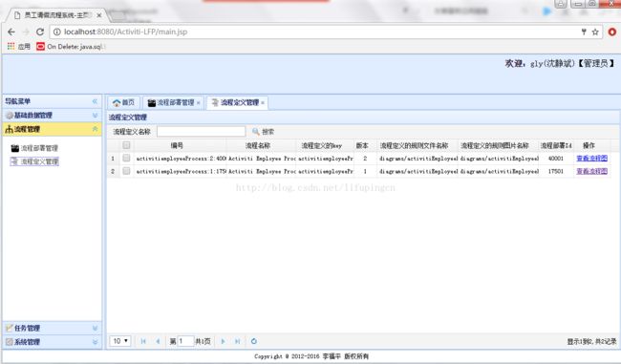621x364 pixels.
Task: Open the page size dropdown showing 10
Action: click(x=120, y=341)
